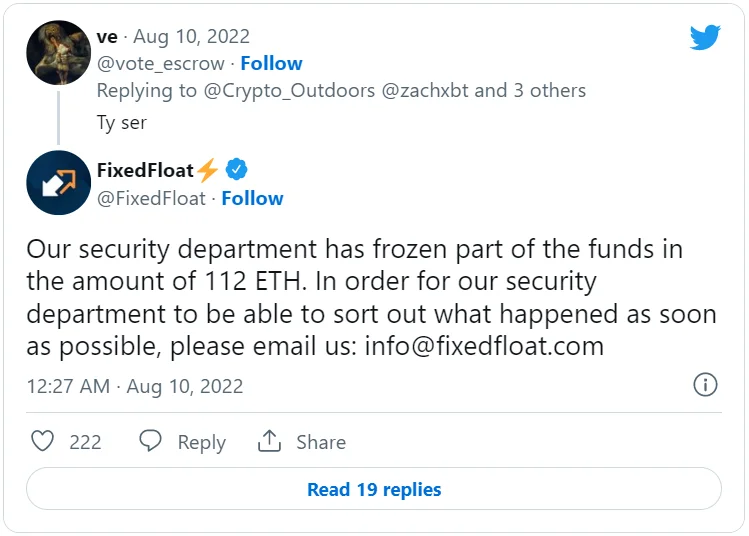This screenshot has width=749, height=536.
Task: Follow the FixedFloat account
Action: pos(252,198)
